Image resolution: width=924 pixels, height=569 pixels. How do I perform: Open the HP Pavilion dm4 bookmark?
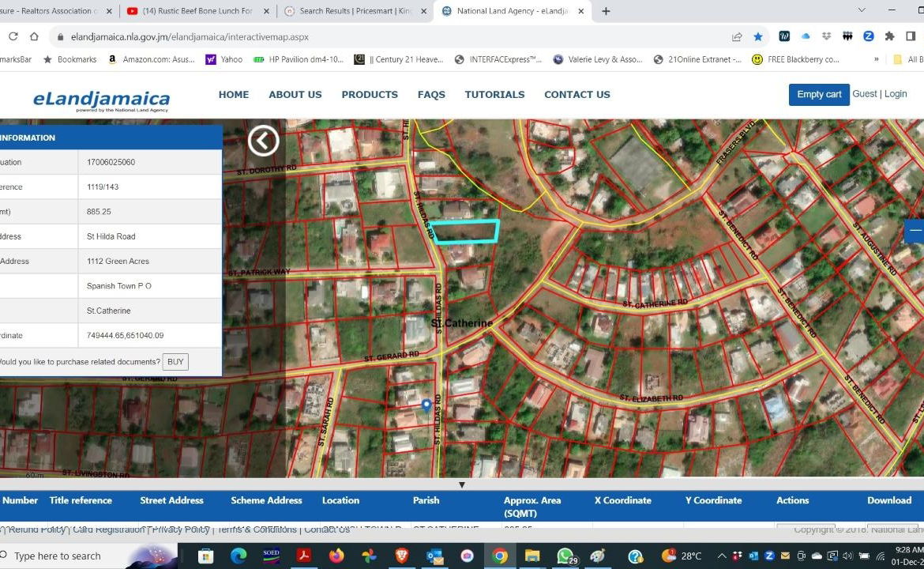(299, 59)
